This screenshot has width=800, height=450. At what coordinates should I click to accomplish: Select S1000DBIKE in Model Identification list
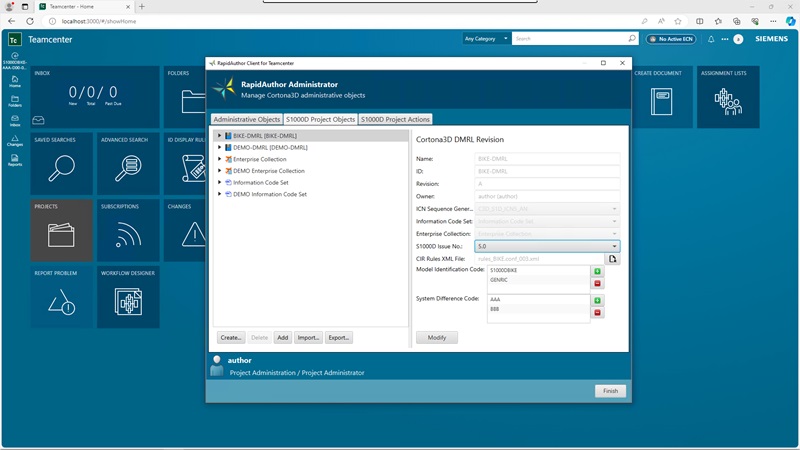[x=538, y=270]
